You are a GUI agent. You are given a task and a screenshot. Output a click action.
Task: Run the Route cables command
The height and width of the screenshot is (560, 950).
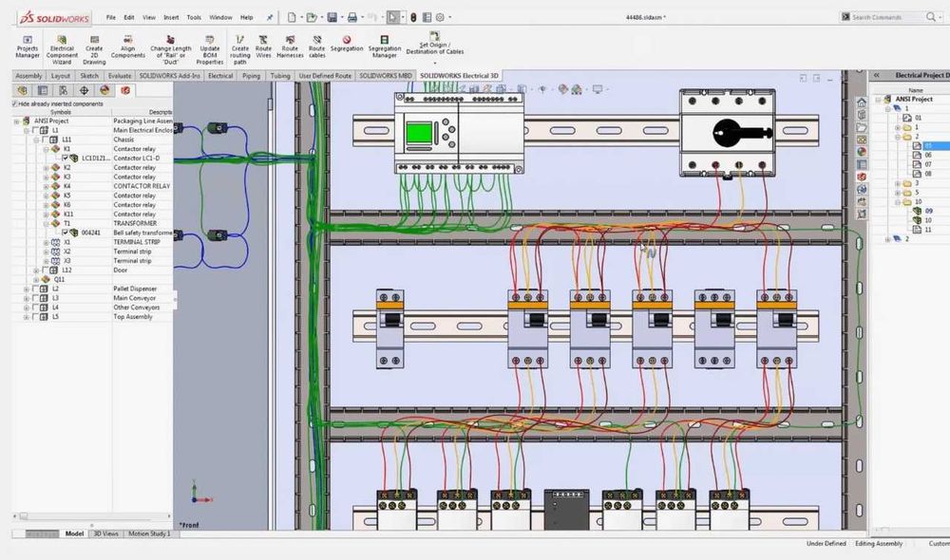(317, 47)
